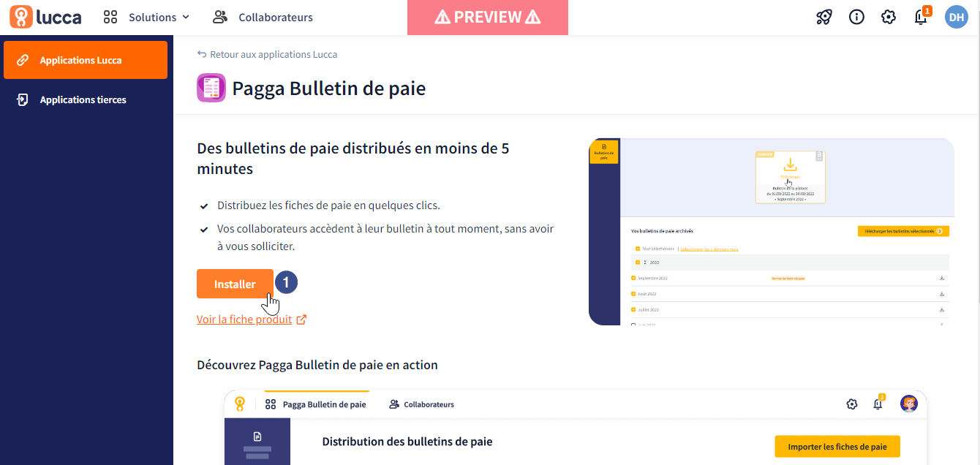Open the Collaborateurs menu
The height and width of the screenshot is (465, 980).
(263, 17)
